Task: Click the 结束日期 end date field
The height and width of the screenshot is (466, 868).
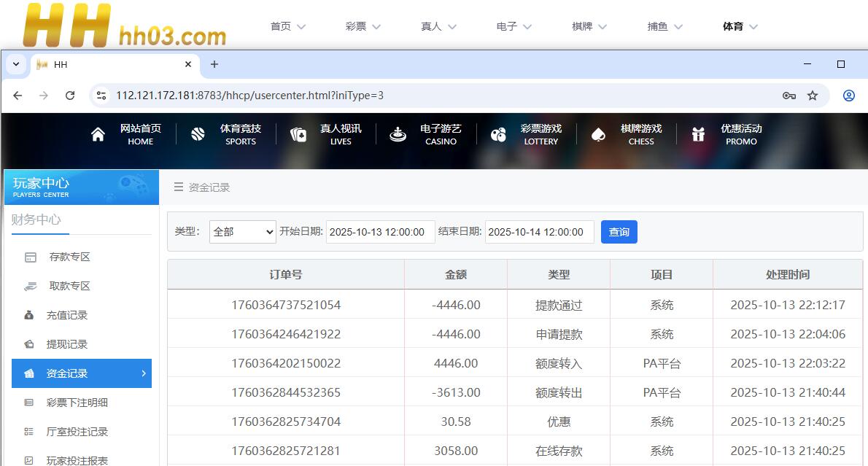Action: pyautogui.click(x=539, y=232)
